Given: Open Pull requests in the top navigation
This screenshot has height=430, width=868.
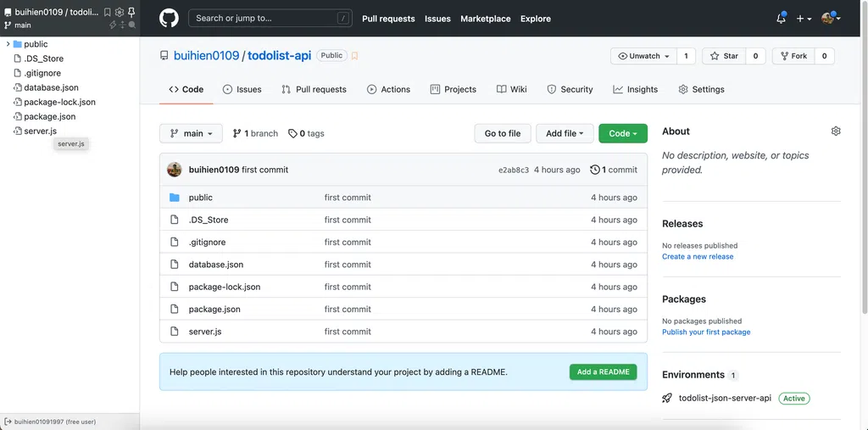Looking at the screenshot, I should (388, 19).
